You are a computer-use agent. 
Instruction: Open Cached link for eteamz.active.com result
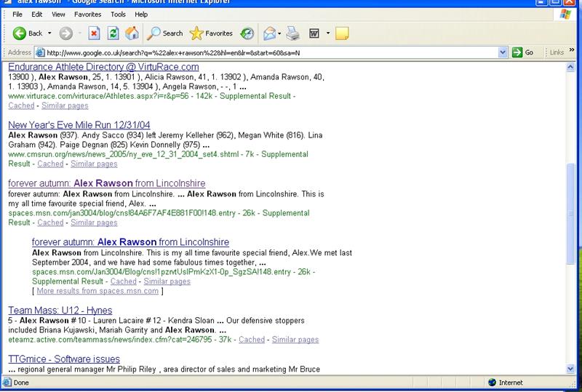coord(252,340)
